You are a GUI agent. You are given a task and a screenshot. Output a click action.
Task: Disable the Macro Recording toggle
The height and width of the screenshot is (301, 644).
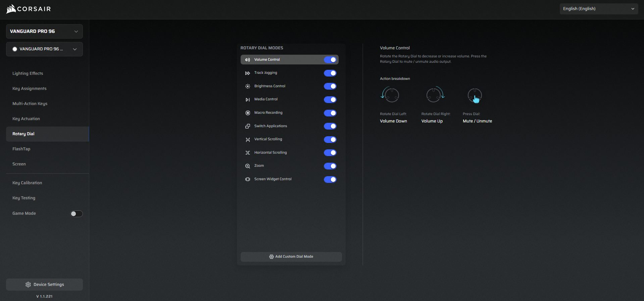pos(330,113)
